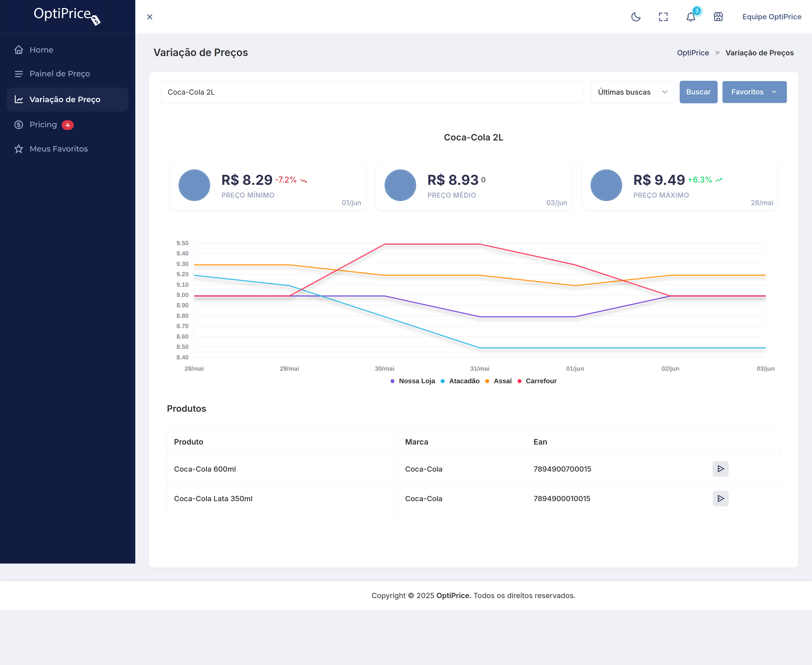This screenshot has height=665, width=812.
Task: Click the 30/mai chart axis label
Action: 384,368
